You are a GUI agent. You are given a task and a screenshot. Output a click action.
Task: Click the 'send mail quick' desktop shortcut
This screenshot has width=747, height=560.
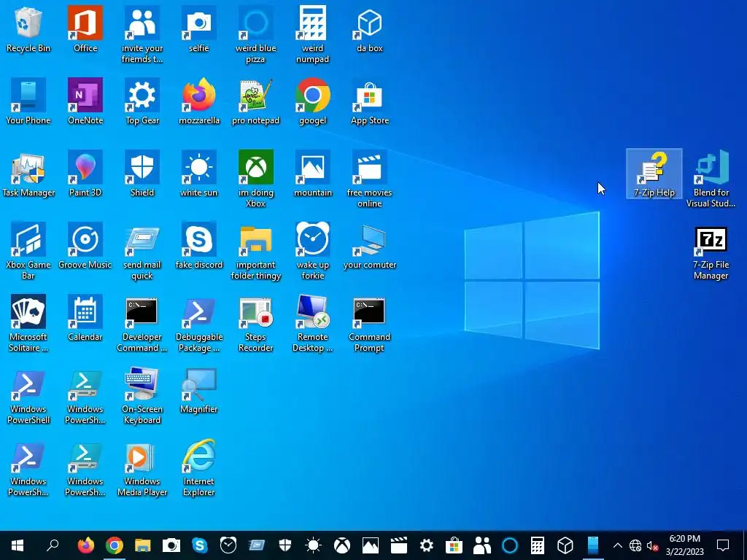pyautogui.click(x=142, y=252)
